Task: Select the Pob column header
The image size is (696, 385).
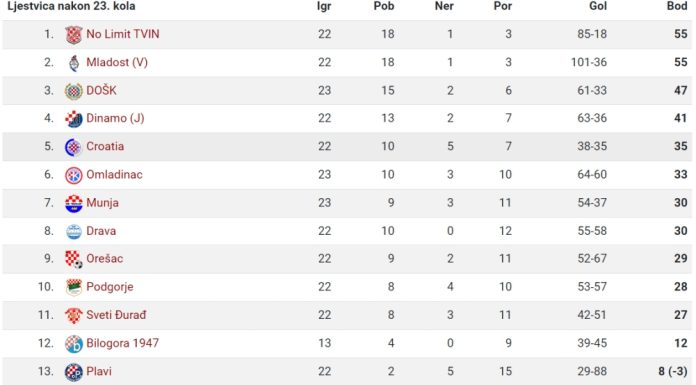Action: pos(384,6)
